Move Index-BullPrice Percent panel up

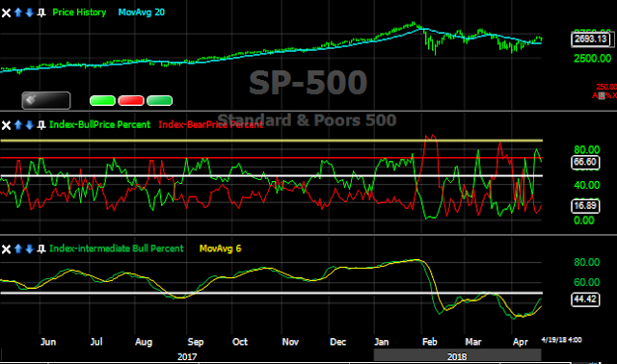click(18, 125)
